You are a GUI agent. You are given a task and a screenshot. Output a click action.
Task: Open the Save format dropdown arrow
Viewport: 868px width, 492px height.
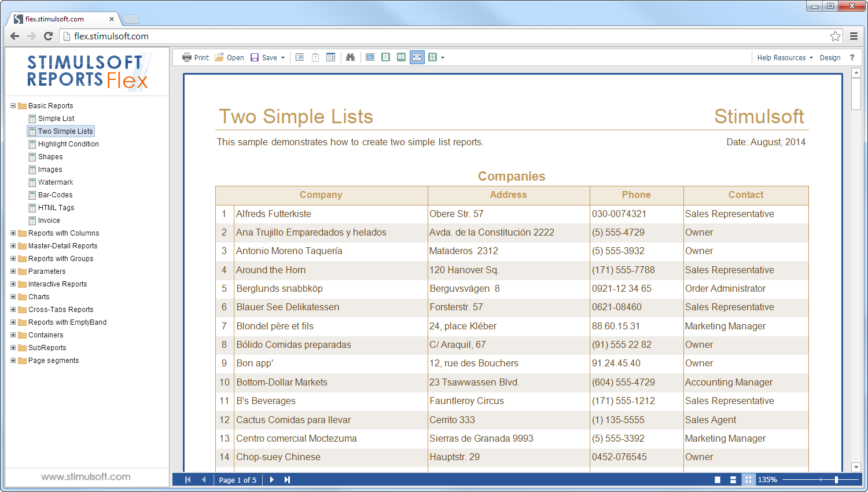coord(283,58)
